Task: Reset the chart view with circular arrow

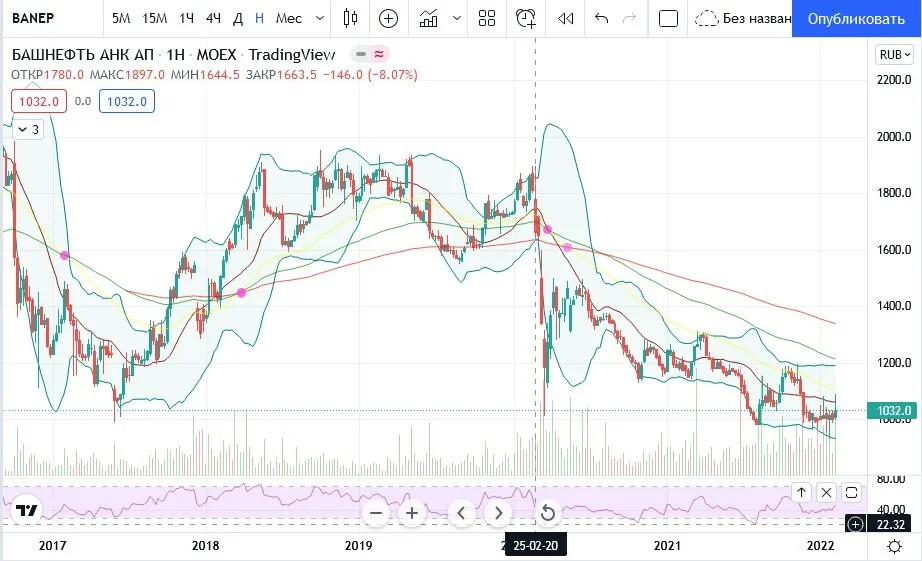Action: [547, 513]
